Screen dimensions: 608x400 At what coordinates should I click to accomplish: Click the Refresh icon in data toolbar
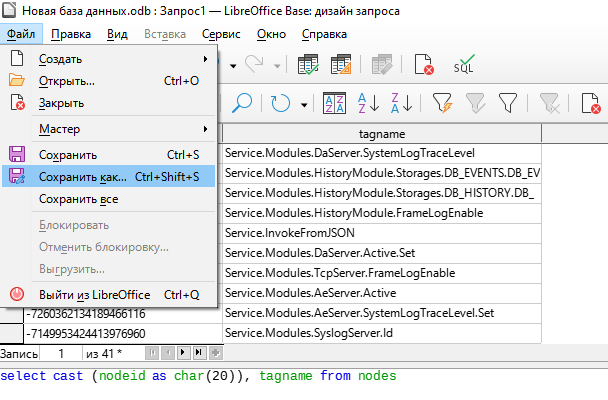point(281,104)
